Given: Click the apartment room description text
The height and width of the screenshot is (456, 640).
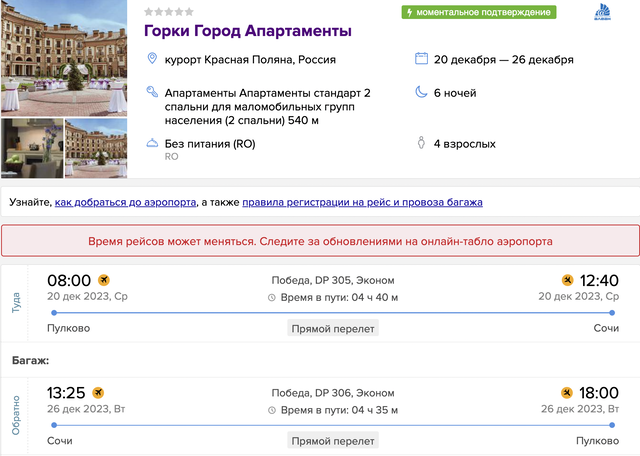Looking at the screenshot, I should click(268, 107).
